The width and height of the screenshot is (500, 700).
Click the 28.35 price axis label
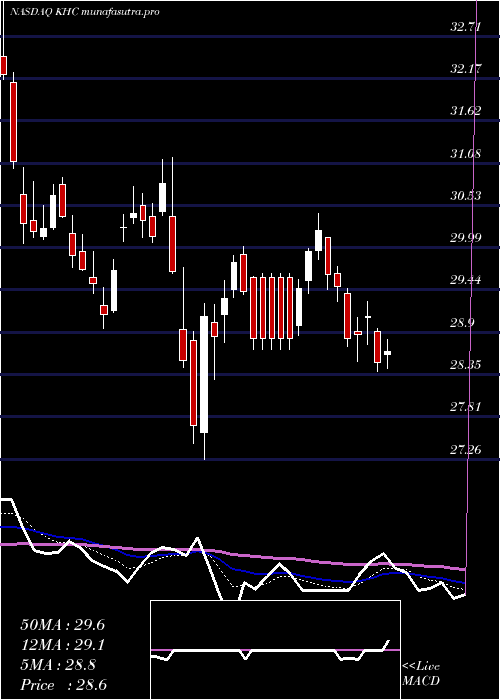pos(466,365)
